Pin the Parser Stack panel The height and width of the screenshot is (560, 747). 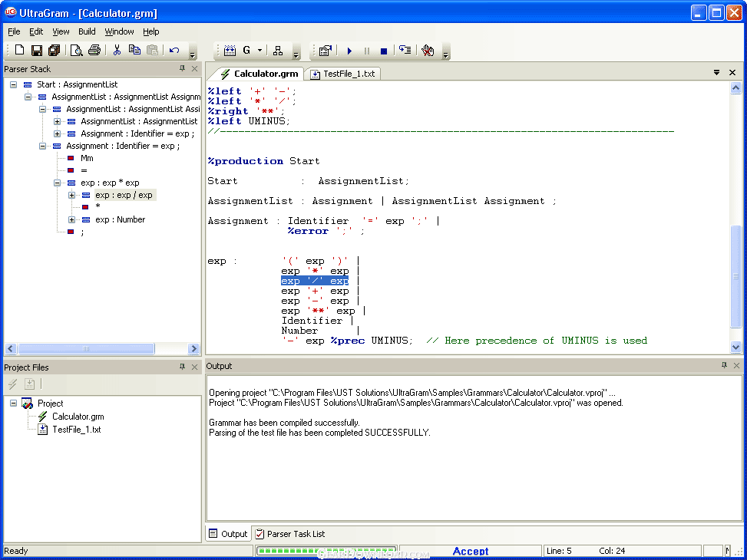[182, 68]
